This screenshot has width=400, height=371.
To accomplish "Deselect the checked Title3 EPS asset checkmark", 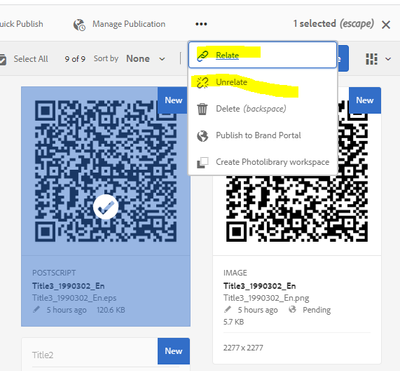I will coord(106,207).
